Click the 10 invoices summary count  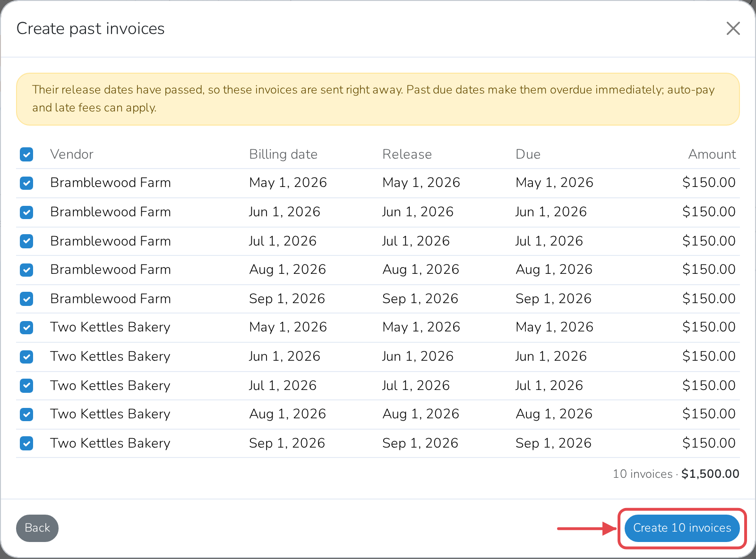coord(643,474)
